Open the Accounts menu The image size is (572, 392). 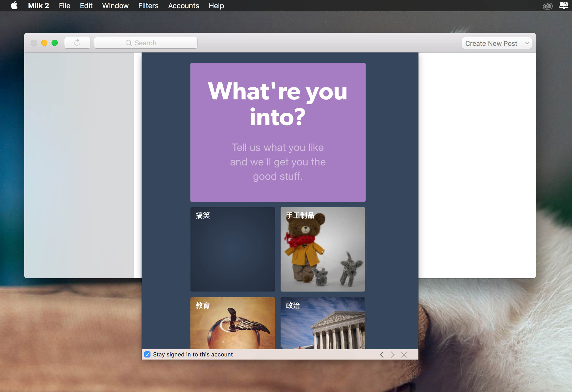click(x=183, y=6)
